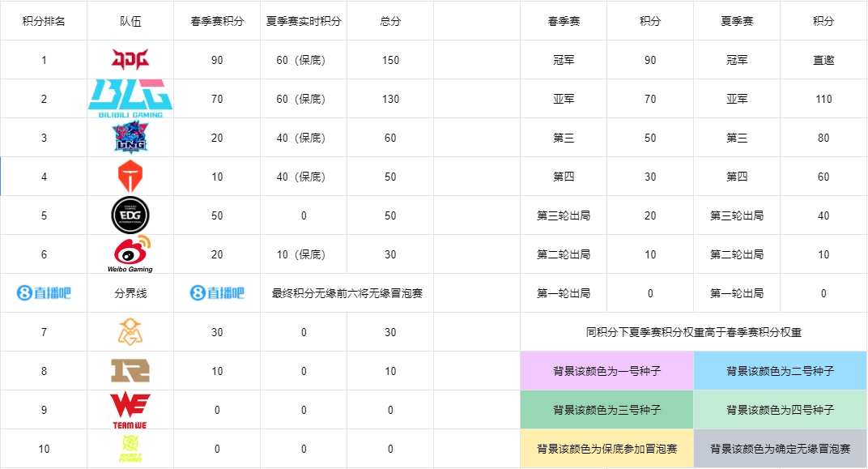Select the pink 一号种子 legend swatch
Screen dimensions: 868x469
606,370
